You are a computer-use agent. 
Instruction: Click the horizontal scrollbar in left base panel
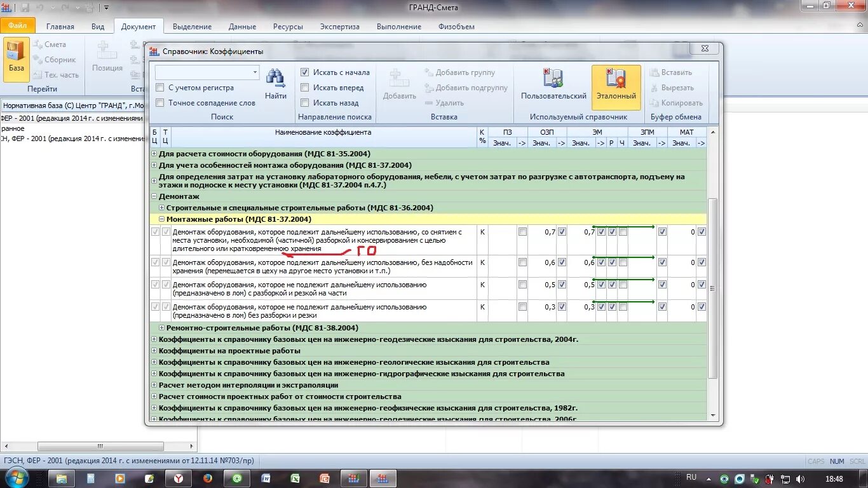pyautogui.click(x=99, y=447)
